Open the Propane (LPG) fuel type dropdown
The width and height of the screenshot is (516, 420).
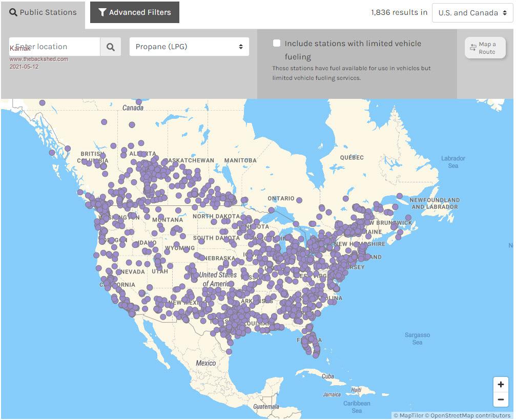pyautogui.click(x=189, y=47)
